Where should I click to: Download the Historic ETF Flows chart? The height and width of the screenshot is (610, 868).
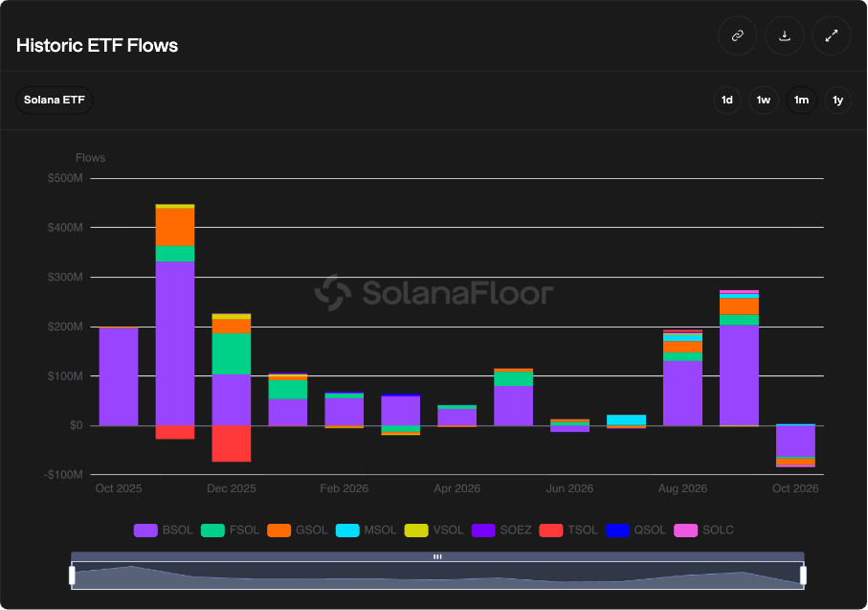(785, 36)
